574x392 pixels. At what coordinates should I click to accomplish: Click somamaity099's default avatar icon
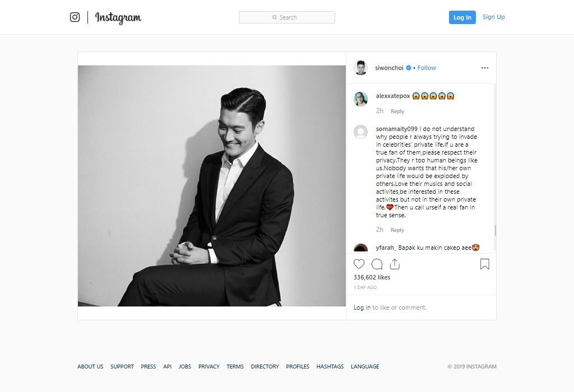pyautogui.click(x=360, y=132)
